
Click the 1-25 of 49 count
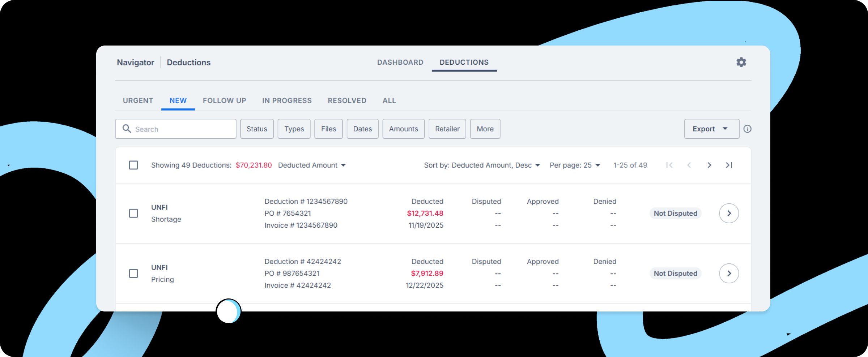630,165
